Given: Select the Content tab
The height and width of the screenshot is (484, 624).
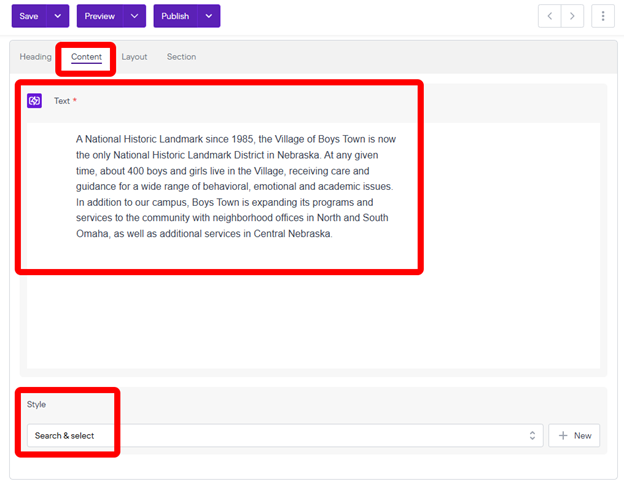Looking at the screenshot, I should pyautogui.click(x=86, y=57).
